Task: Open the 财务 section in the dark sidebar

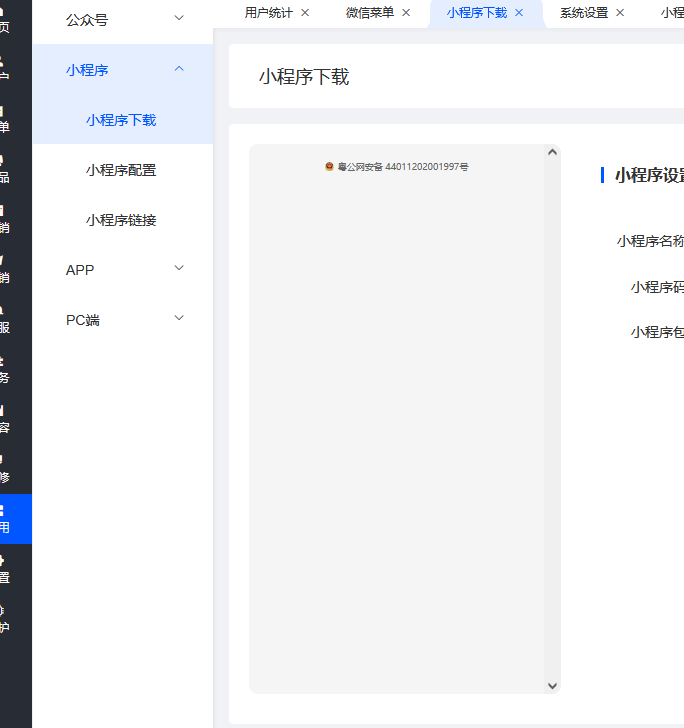Action: pos(8,368)
